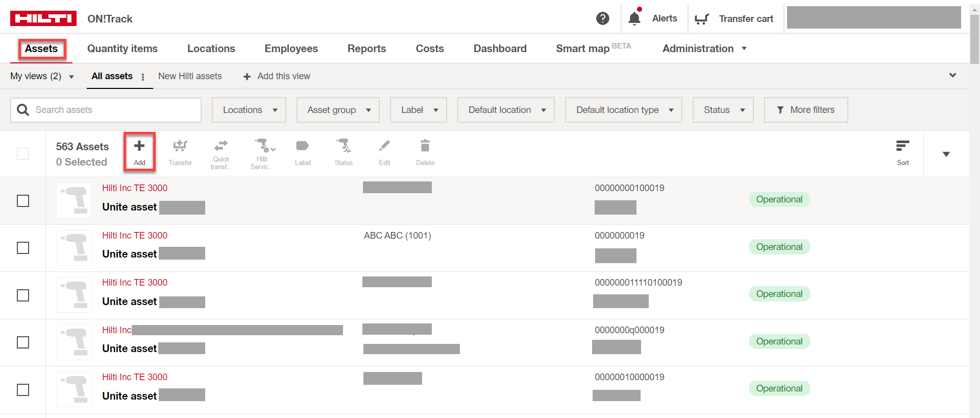Click the barcode 0000000q000019

click(629, 330)
